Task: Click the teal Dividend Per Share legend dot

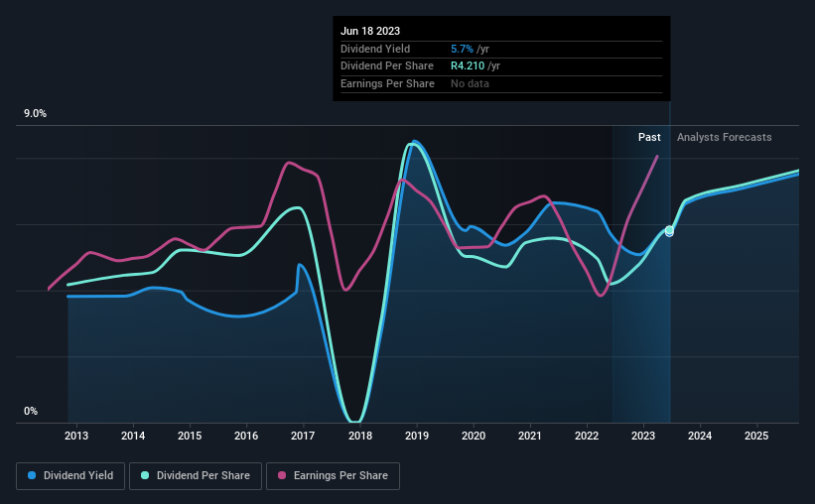Action: (x=145, y=475)
